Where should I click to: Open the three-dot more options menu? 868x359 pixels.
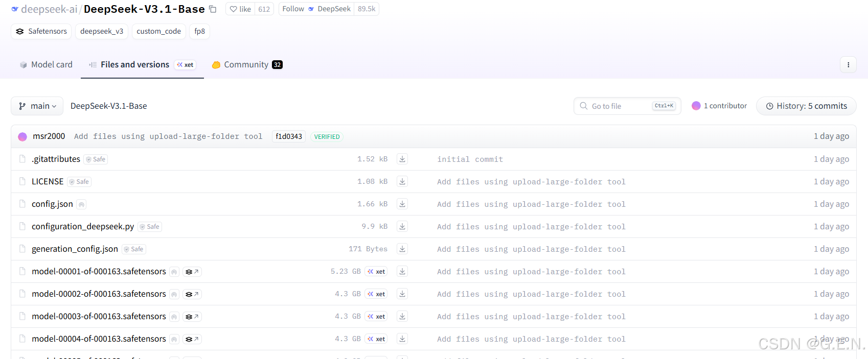coord(848,65)
